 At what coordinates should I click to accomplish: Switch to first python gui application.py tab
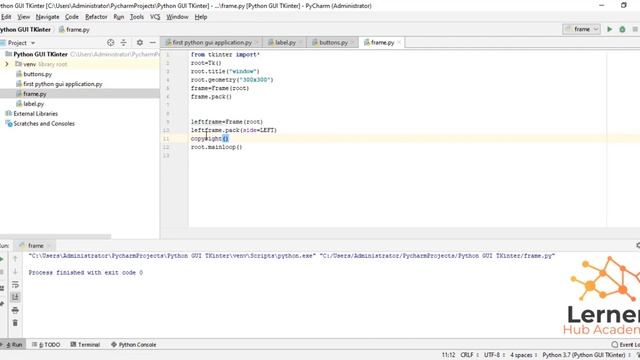click(x=212, y=42)
